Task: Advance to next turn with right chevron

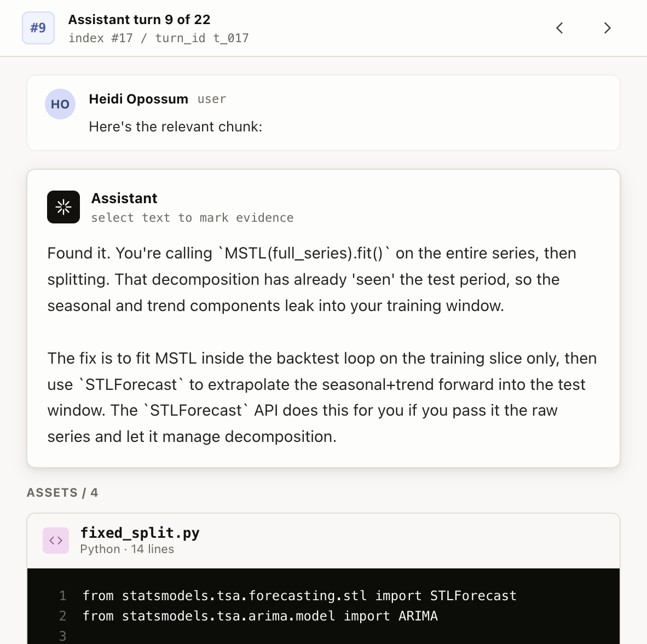Action: click(x=607, y=28)
